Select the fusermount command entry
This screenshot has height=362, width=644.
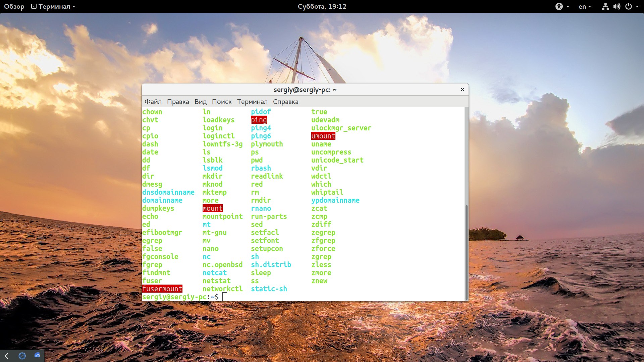(x=162, y=289)
